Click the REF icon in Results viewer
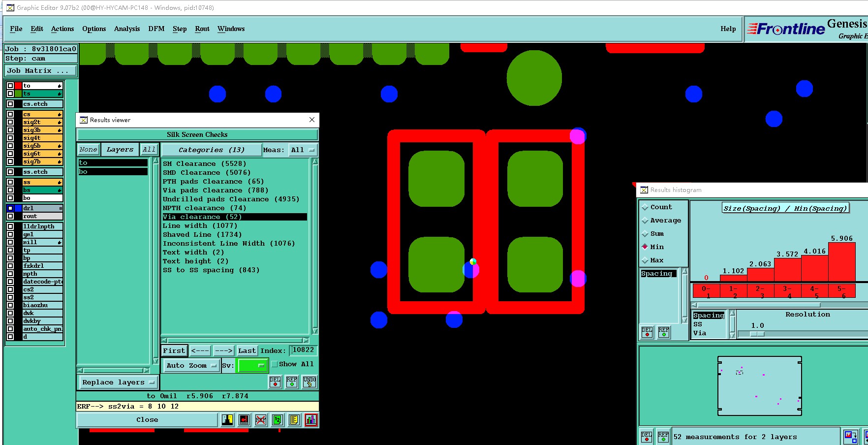This screenshot has width=868, height=445. click(x=292, y=382)
